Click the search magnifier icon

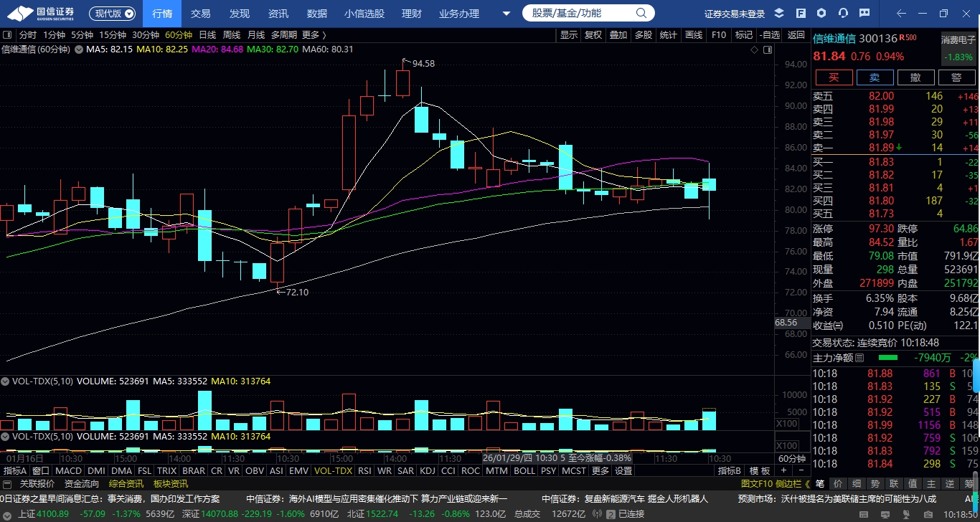coord(641,13)
